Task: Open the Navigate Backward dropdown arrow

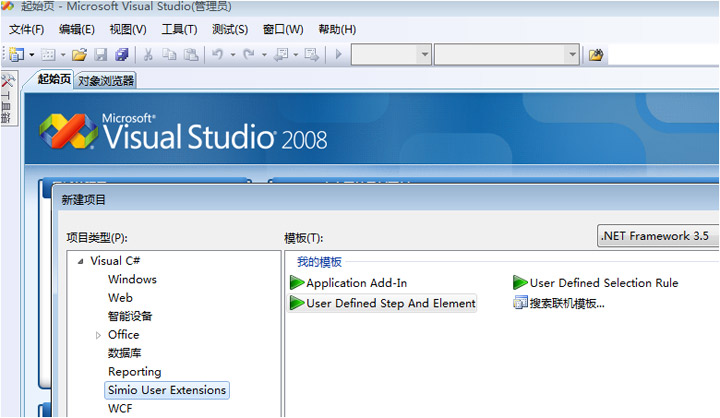Action: [x=296, y=55]
